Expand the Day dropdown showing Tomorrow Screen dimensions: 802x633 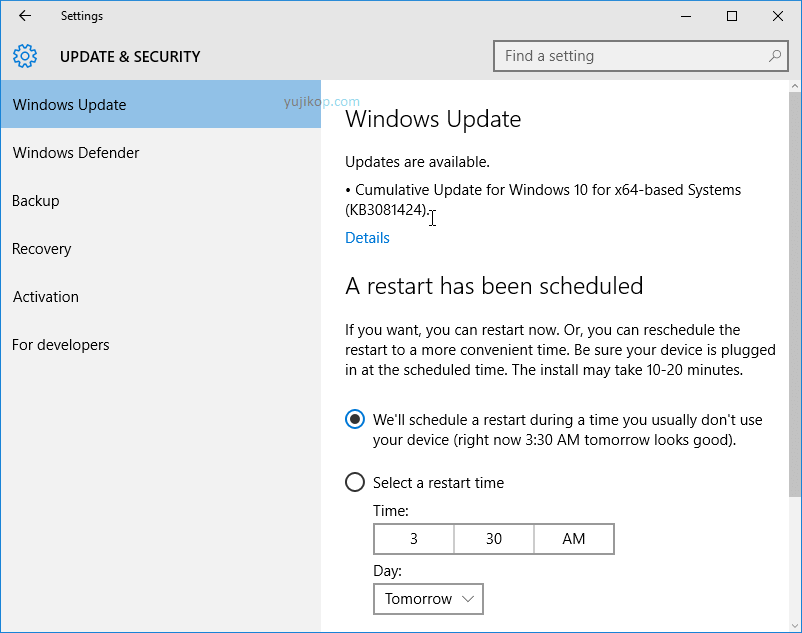click(429, 599)
